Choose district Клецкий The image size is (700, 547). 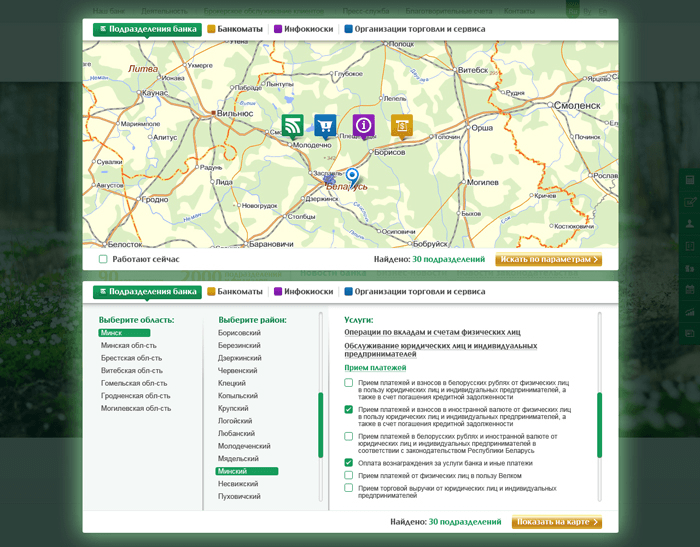[232, 383]
